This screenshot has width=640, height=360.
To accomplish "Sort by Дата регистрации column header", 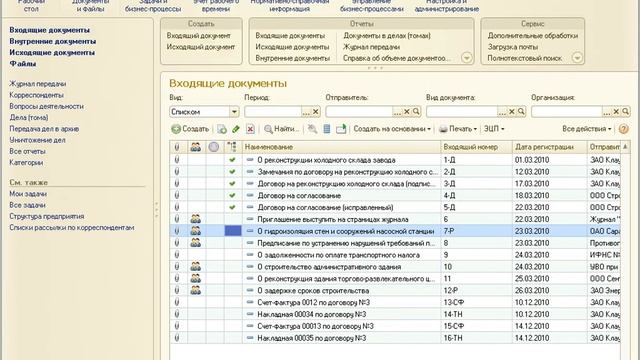I will pyautogui.click(x=549, y=147).
